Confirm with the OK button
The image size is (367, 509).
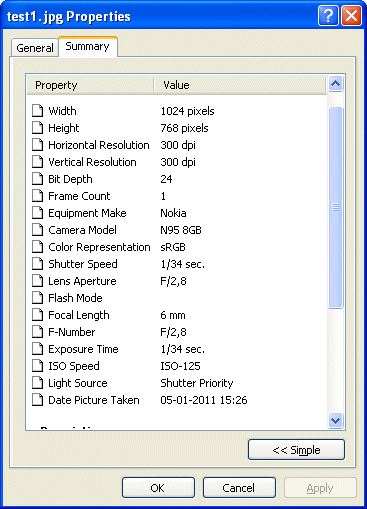158,488
